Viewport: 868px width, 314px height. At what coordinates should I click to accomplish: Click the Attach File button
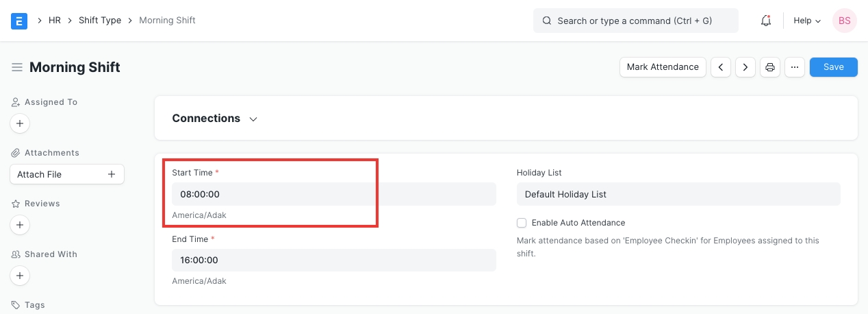pos(66,174)
